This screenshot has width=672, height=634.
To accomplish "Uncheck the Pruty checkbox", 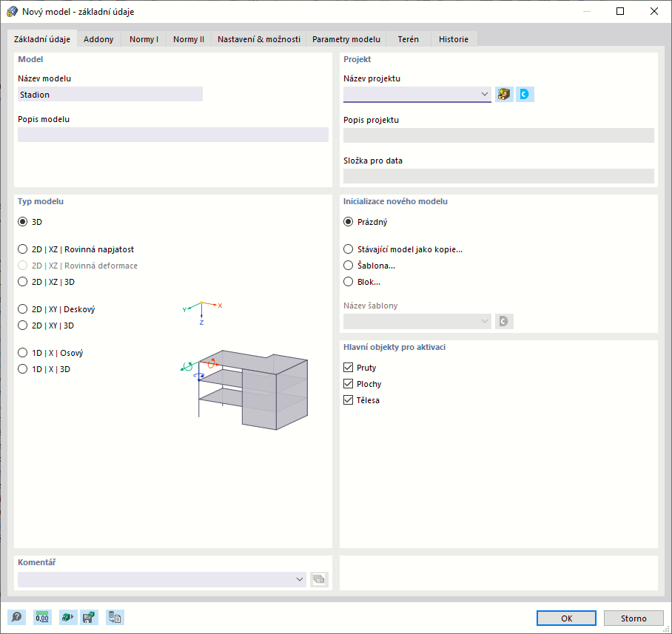I will (x=349, y=368).
